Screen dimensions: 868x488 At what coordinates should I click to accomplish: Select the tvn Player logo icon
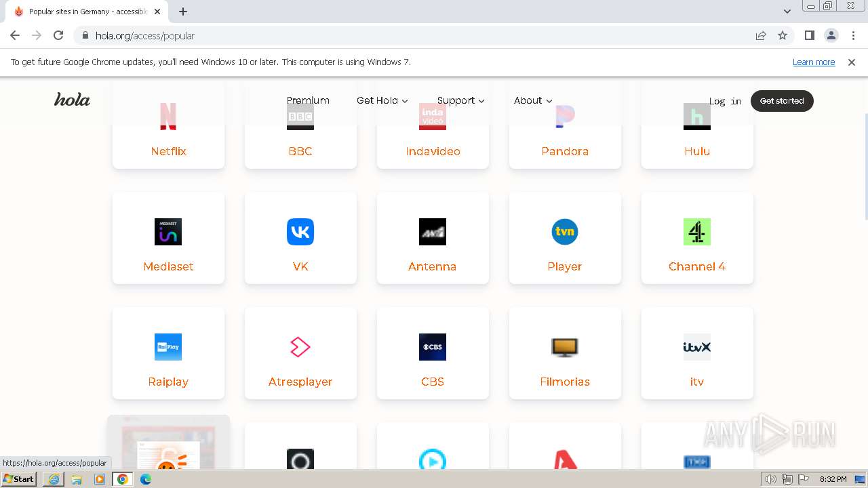point(565,232)
